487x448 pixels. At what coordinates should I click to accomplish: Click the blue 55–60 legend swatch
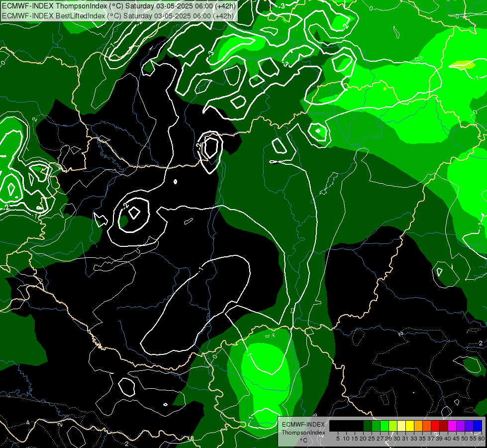(x=478, y=426)
